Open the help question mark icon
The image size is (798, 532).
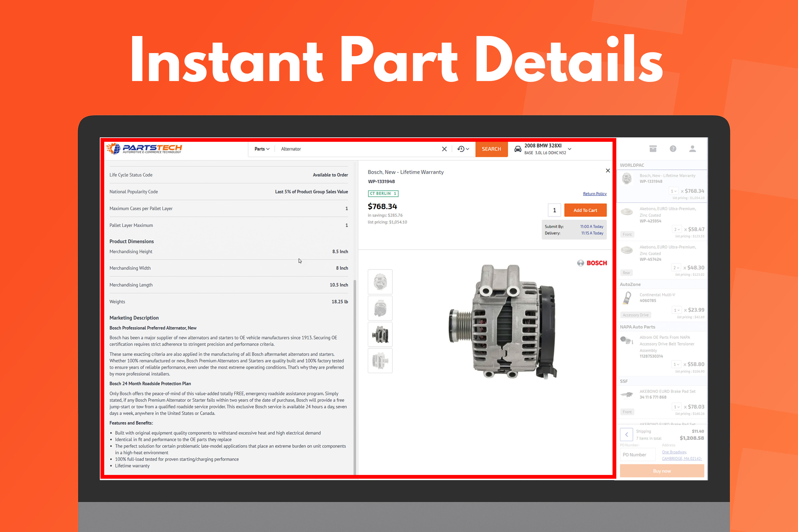pos(673,149)
